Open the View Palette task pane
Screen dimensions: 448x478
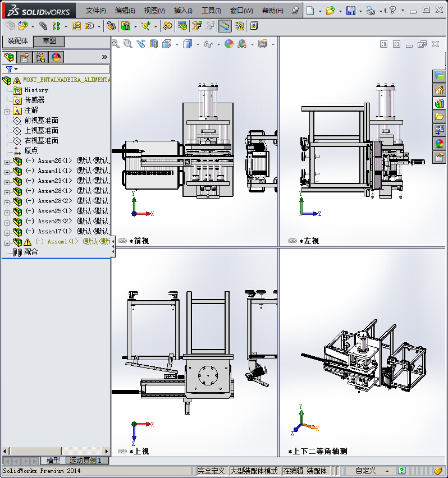(x=439, y=130)
